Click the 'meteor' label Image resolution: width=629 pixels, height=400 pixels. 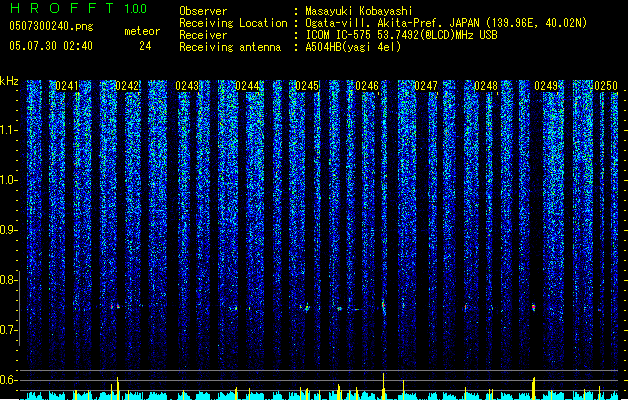click(x=142, y=31)
